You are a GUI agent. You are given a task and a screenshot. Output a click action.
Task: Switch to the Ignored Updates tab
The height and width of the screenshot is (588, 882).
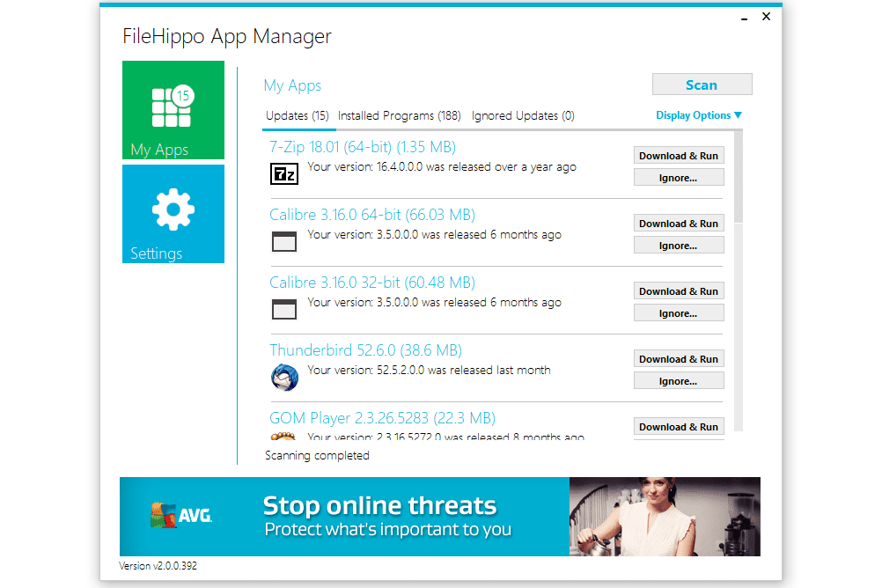coord(523,115)
